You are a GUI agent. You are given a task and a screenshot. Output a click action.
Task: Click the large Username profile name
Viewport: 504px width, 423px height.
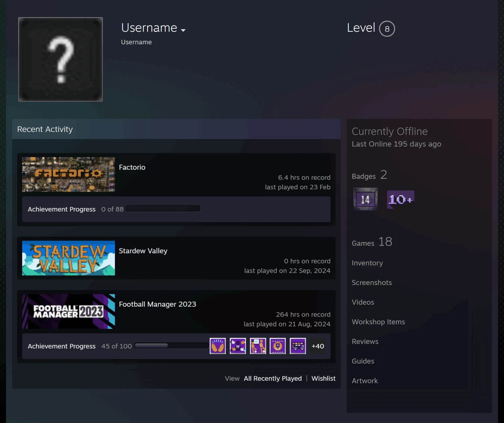[149, 28]
